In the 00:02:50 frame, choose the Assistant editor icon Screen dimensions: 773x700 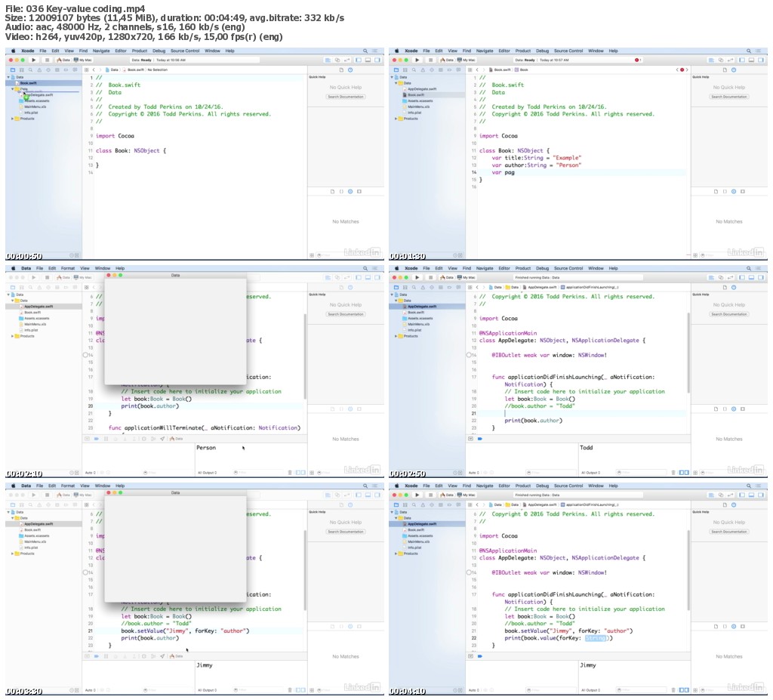tap(721, 278)
